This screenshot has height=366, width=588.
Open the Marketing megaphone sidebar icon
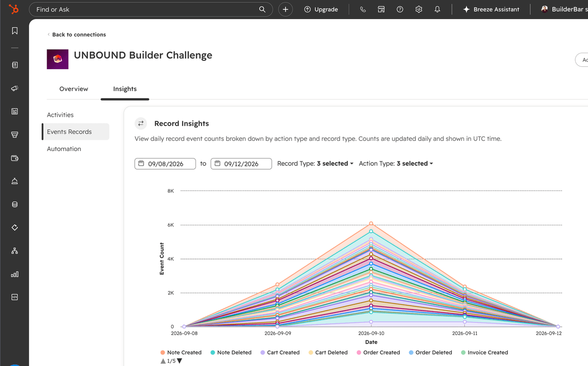pyautogui.click(x=15, y=88)
